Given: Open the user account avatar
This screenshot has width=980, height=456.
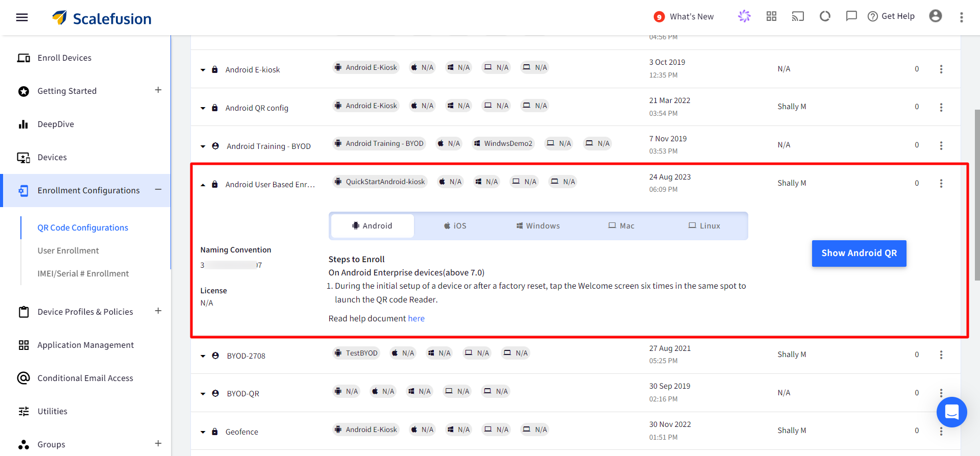Looking at the screenshot, I should (936, 16).
